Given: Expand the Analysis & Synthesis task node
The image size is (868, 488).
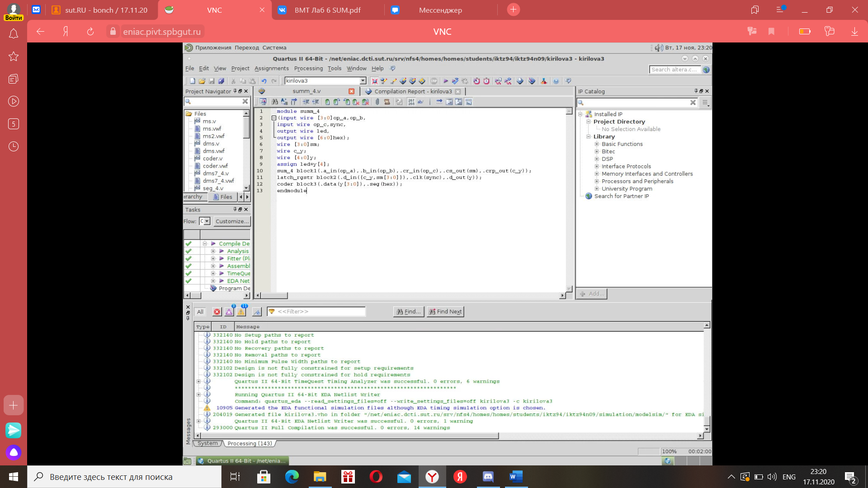Looking at the screenshot, I should 213,251.
